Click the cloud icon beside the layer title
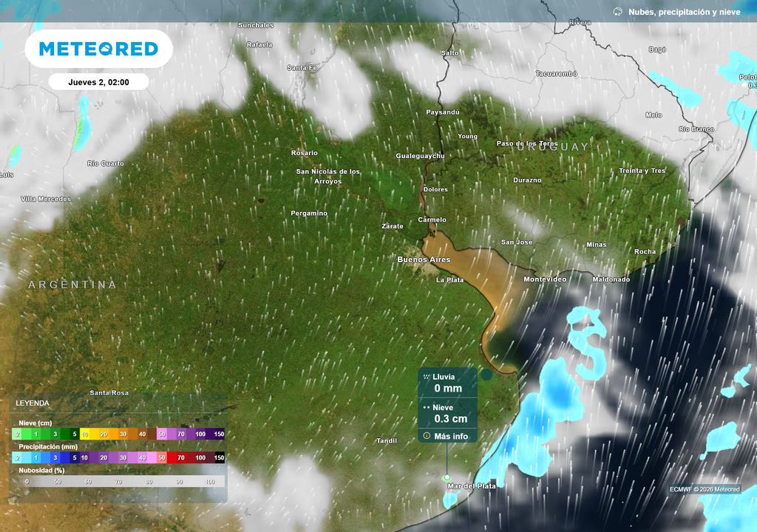The width and height of the screenshot is (757, 532). 617,12
